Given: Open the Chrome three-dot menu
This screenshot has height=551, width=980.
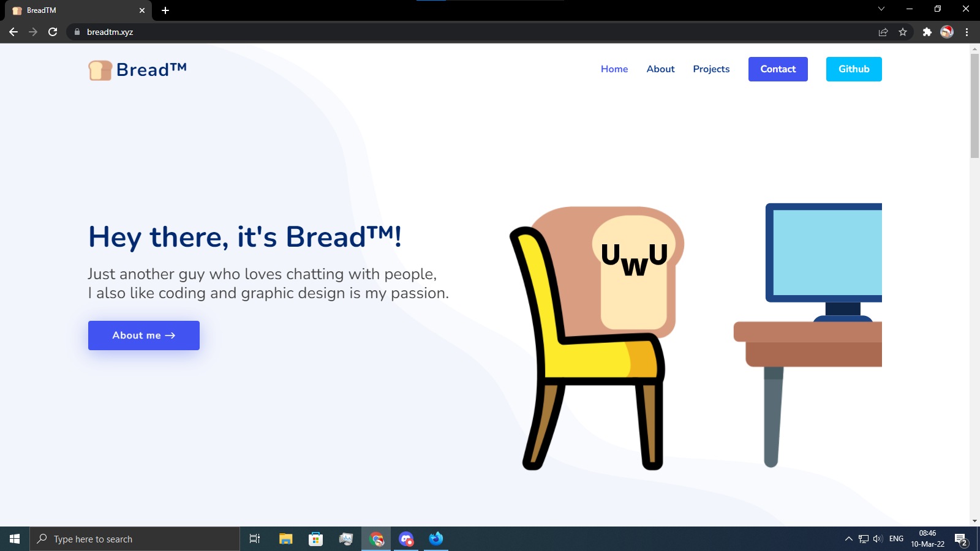Looking at the screenshot, I should coord(967,32).
